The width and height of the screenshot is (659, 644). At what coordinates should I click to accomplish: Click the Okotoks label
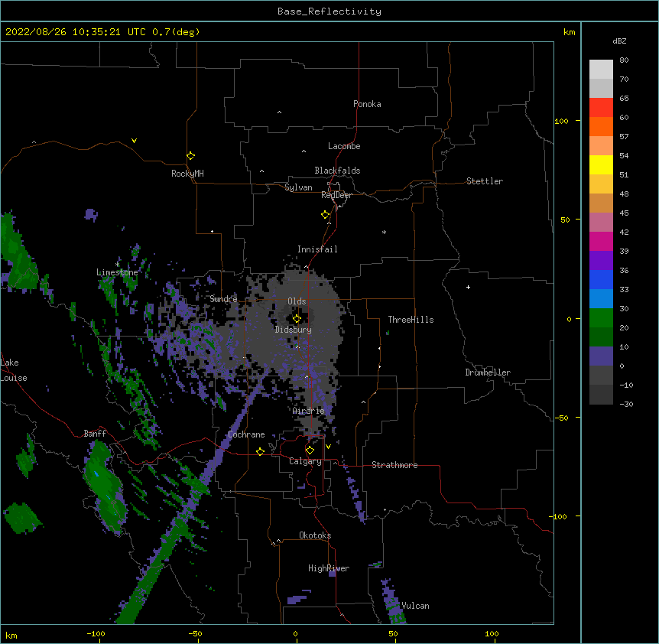[315, 535]
